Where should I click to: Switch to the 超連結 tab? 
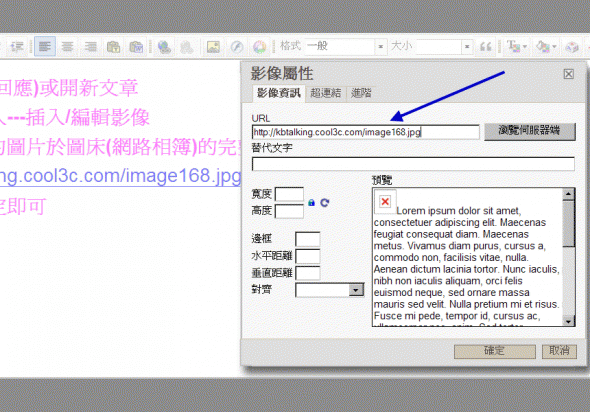point(325,93)
